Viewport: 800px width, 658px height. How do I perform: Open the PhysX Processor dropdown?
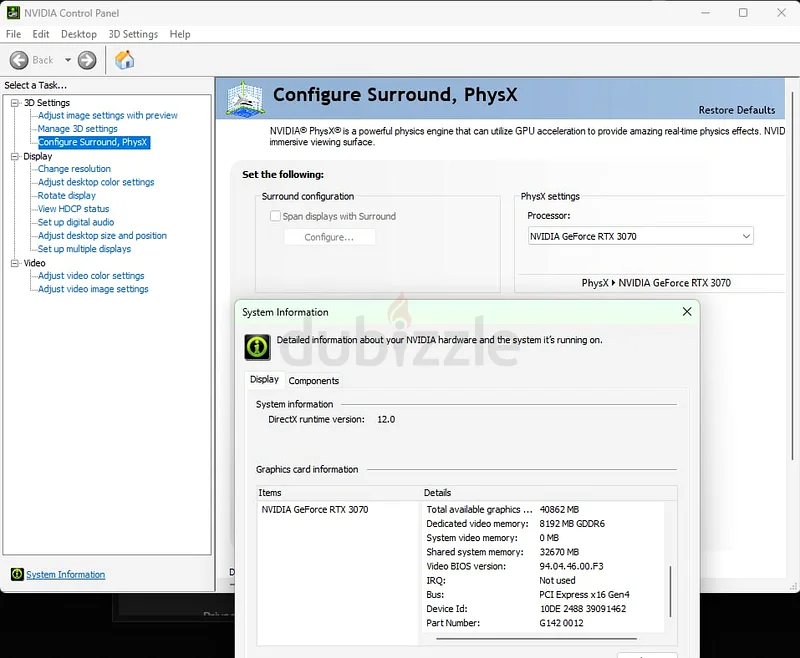click(640, 236)
